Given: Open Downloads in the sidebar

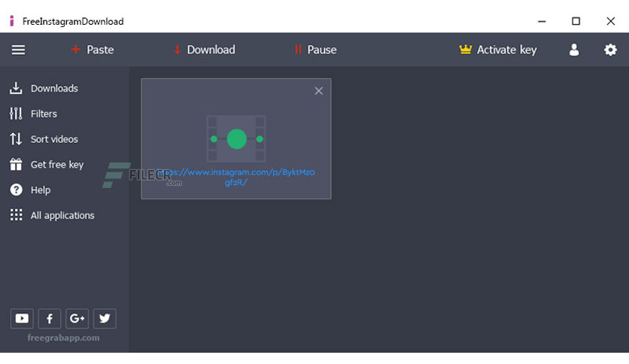Looking at the screenshot, I should click(44, 88).
